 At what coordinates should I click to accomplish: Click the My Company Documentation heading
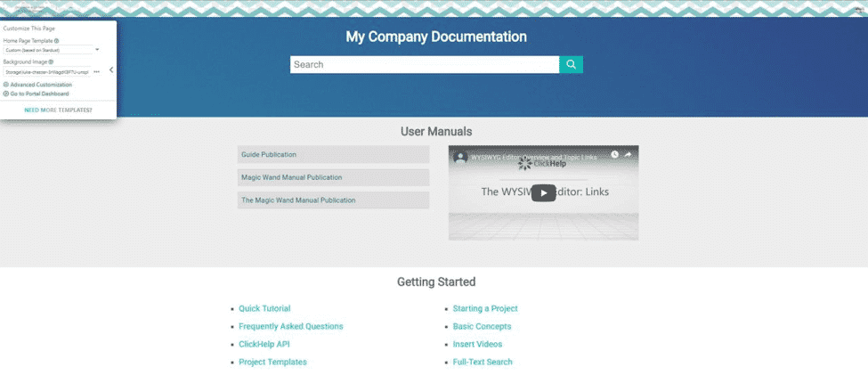(x=436, y=37)
